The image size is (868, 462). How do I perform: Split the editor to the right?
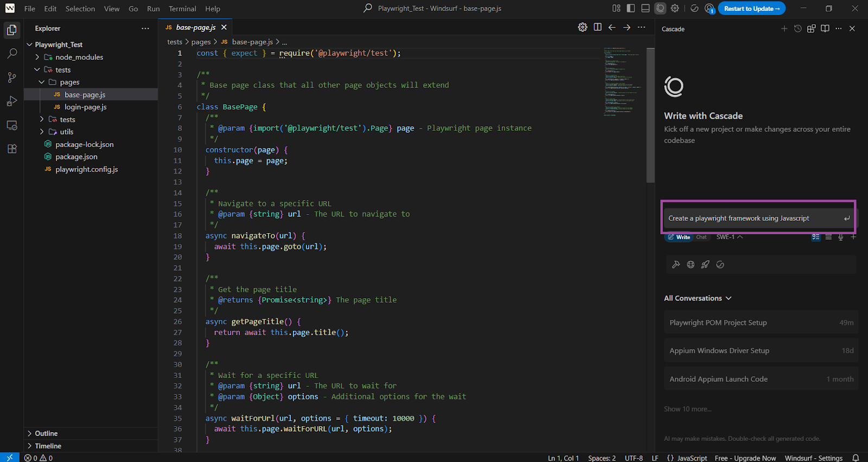point(597,27)
